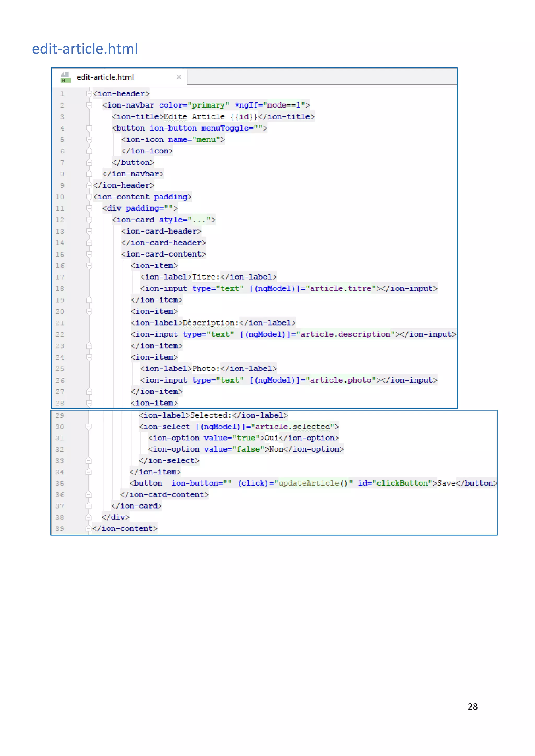
Task: Click the "clickButton" id value
Action: pyautogui.click(x=402, y=483)
